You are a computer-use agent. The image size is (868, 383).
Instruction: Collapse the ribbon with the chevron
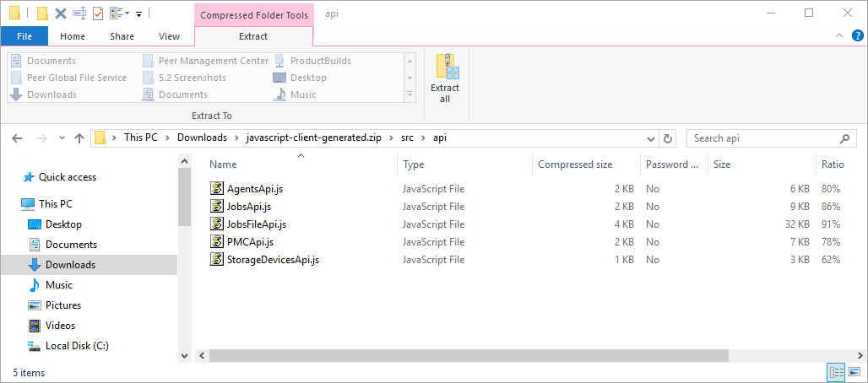[839, 35]
